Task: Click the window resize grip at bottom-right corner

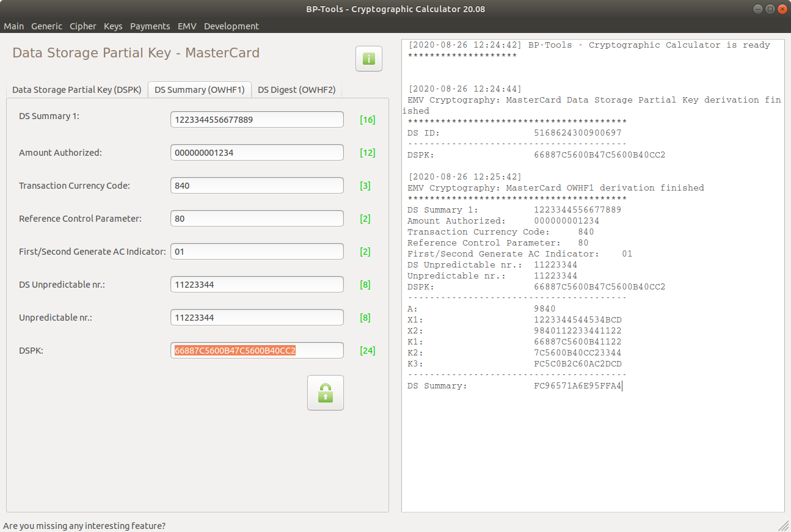Action: (x=784, y=525)
